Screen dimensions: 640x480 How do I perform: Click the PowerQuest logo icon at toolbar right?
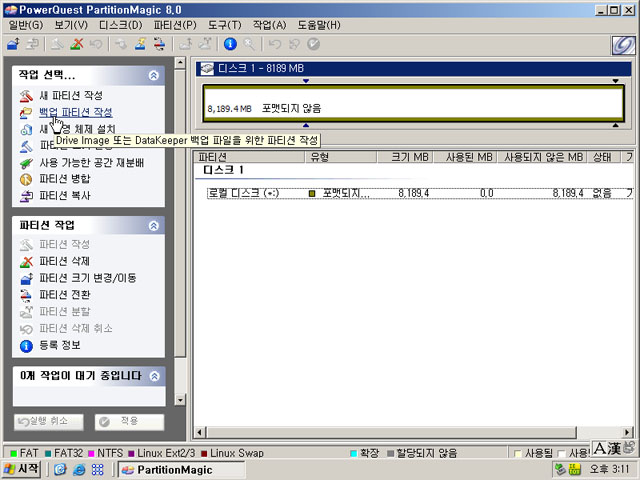[623, 45]
